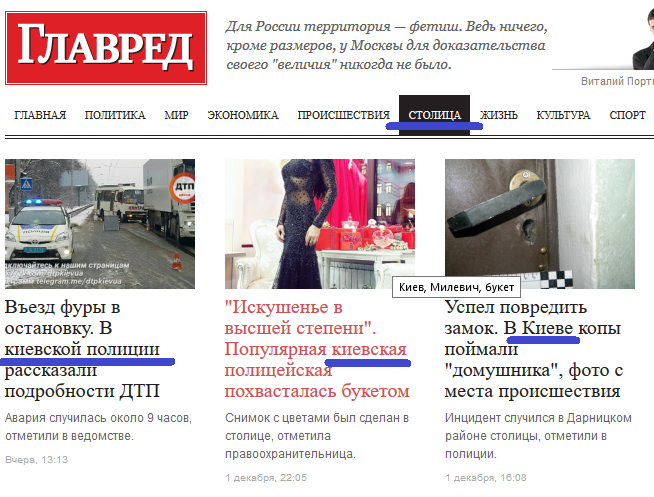Click the italic quote about Russia territory
The height and width of the screenshot is (497, 654).
[x=387, y=45]
